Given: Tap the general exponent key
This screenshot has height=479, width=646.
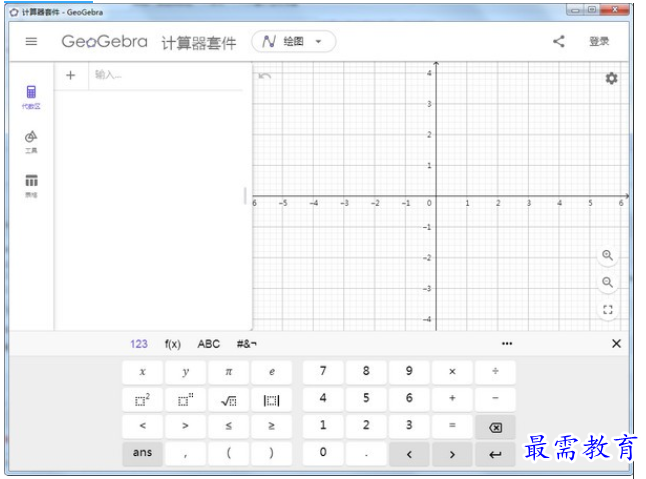Looking at the screenshot, I should (x=185, y=399).
